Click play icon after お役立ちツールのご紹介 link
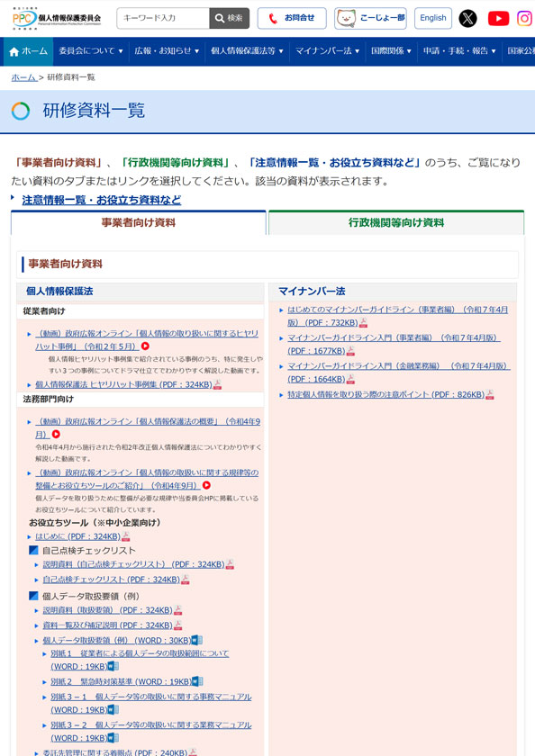This screenshot has height=756, width=535. click(206, 485)
